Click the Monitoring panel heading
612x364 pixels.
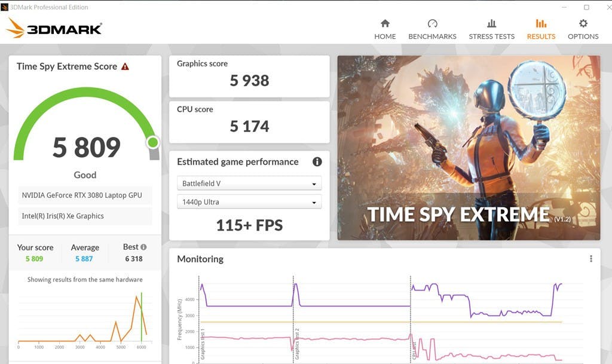[200, 259]
